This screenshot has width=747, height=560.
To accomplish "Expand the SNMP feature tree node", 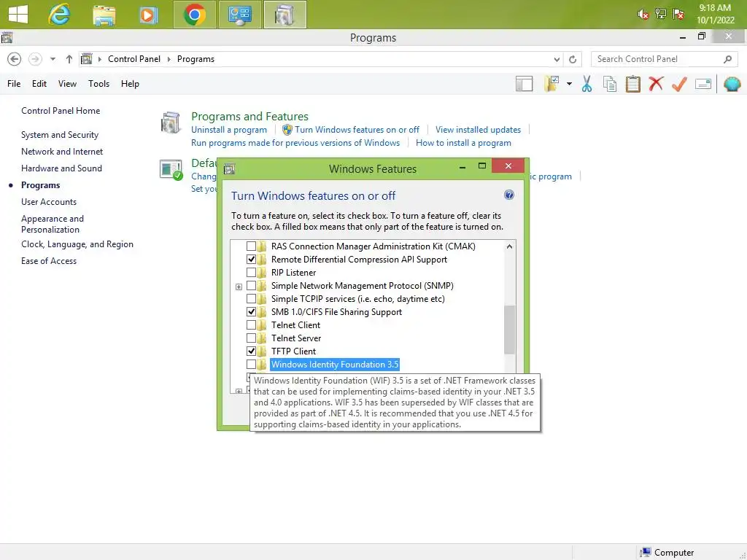I will [x=239, y=287].
